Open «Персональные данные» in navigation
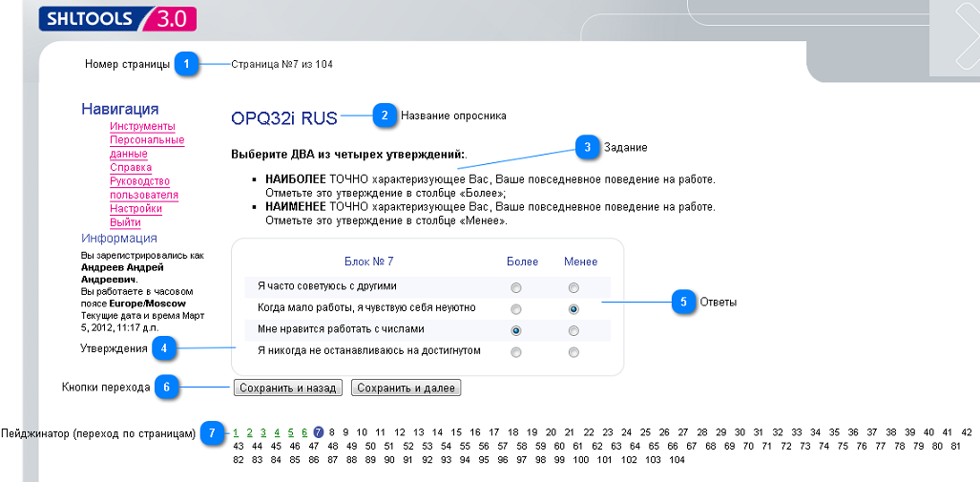The width and height of the screenshot is (980, 482). point(146,147)
